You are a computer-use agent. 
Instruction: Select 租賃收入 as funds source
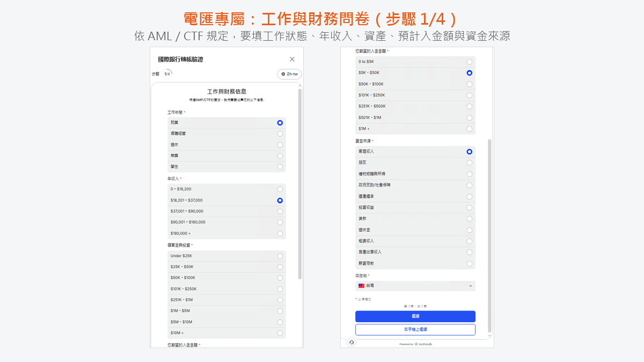click(x=415, y=241)
